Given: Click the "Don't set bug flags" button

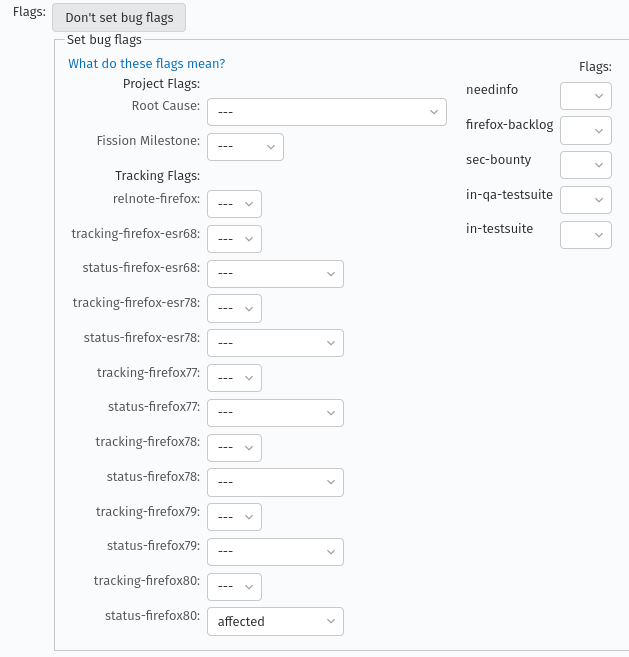Looking at the screenshot, I should click(118, 18).
